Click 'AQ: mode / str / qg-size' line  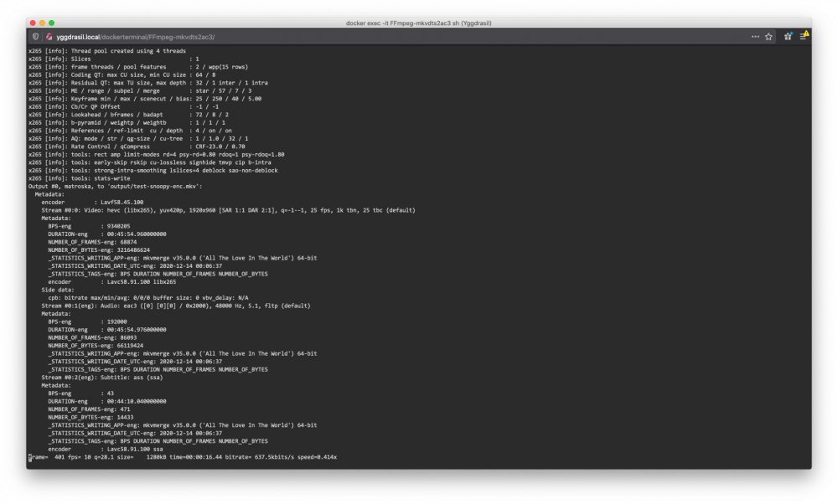[138, 139]
